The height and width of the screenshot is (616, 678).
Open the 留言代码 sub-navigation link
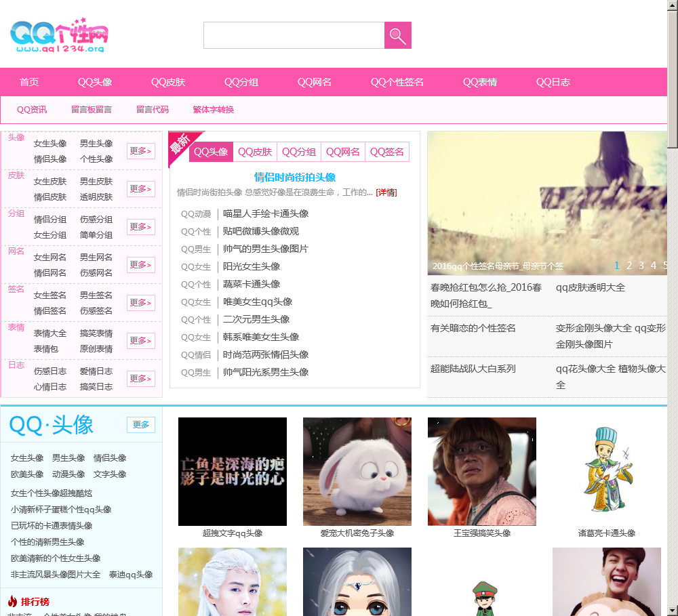152,110
